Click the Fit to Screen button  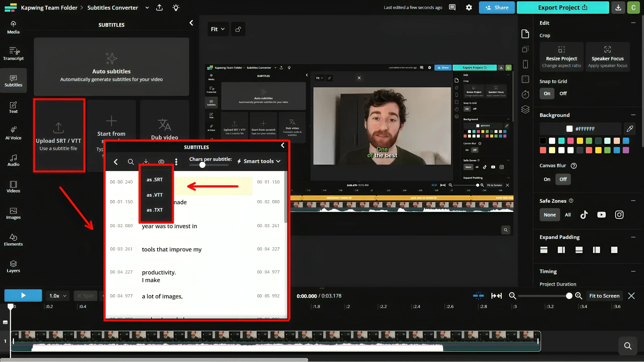click(604, 295)
